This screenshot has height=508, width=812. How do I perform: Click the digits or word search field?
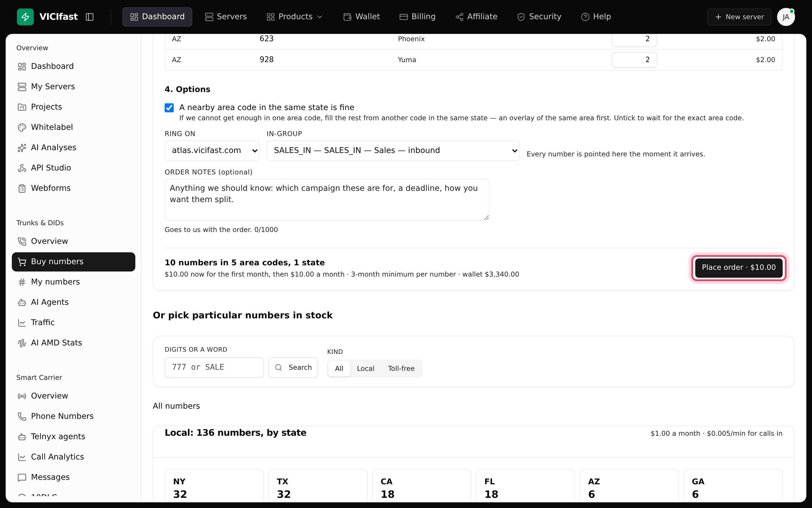point(214,367)
